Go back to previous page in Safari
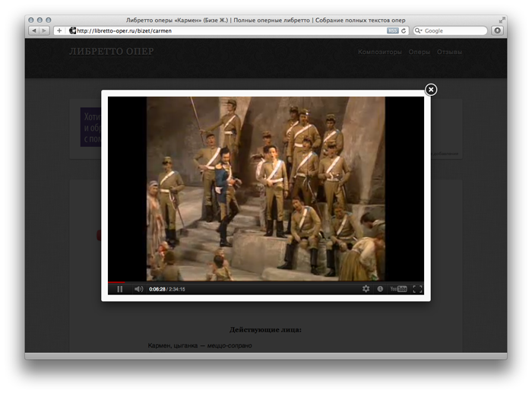532x394 pixels. 34,30
